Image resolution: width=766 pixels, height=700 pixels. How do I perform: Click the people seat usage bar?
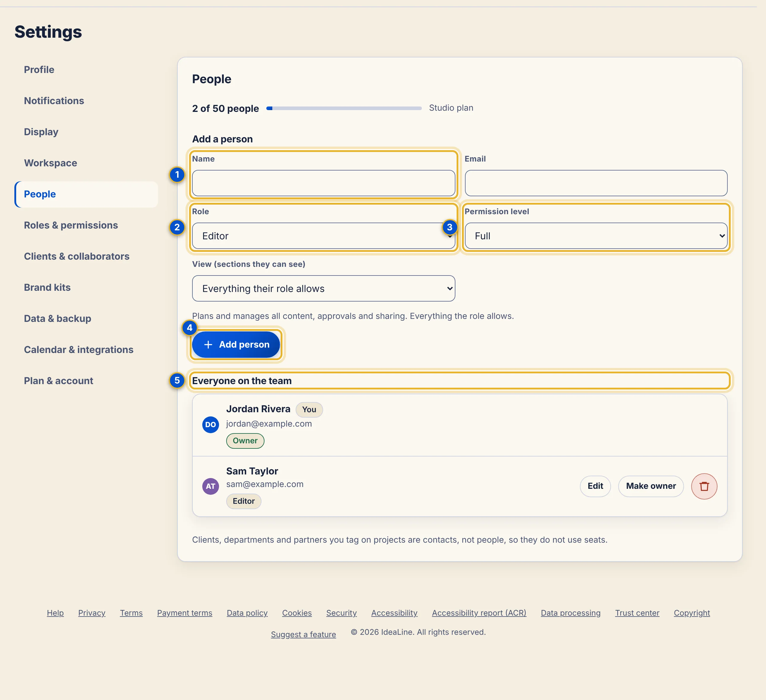344,108
